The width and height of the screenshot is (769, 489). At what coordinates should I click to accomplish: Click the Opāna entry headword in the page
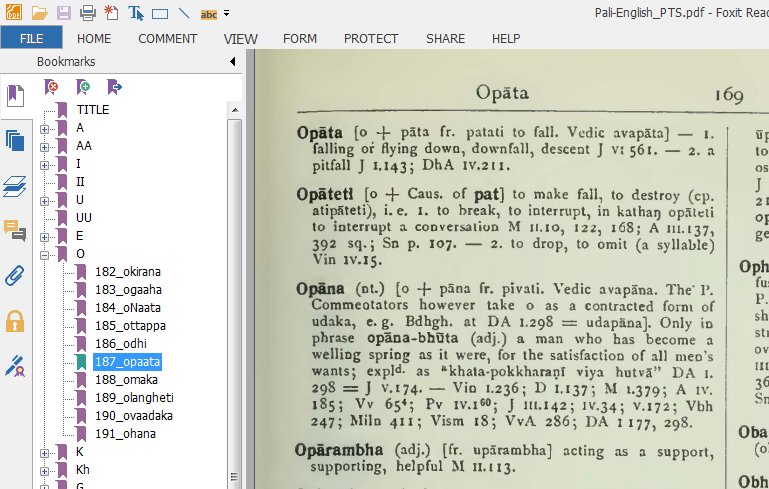320,289
